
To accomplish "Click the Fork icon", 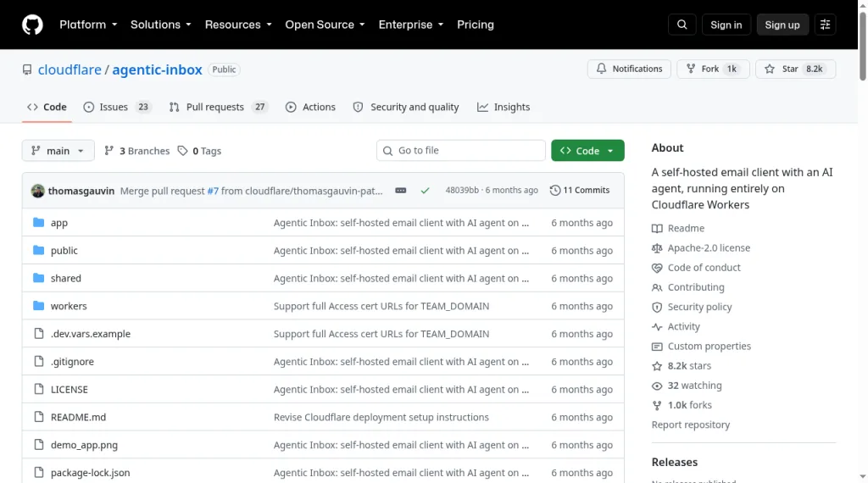I will tap(691, 69).
